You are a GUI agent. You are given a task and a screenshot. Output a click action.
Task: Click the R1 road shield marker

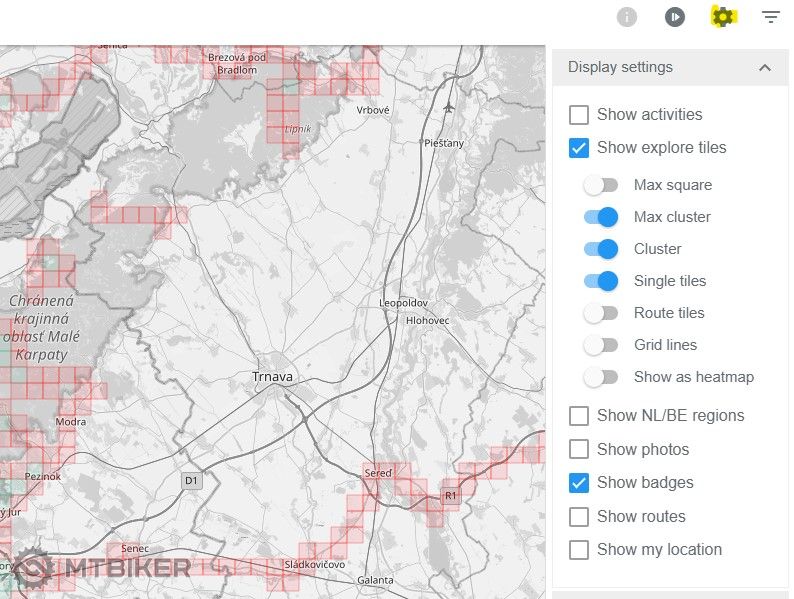[450, 495]
